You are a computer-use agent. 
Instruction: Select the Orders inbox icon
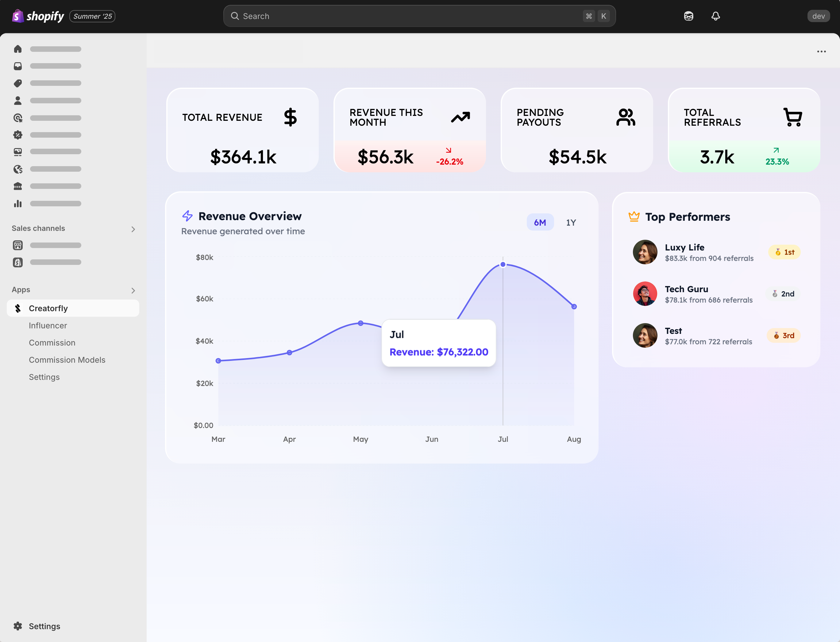[17, 66]
